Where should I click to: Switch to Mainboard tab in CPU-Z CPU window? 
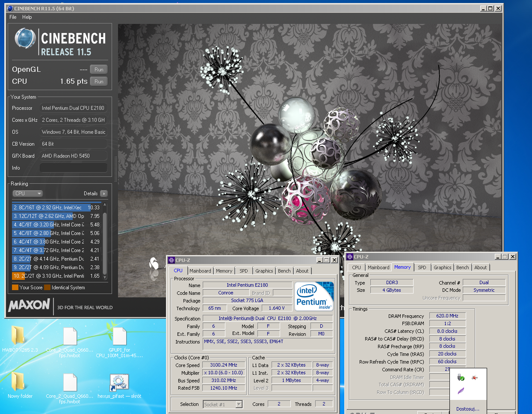coord(200,271)
